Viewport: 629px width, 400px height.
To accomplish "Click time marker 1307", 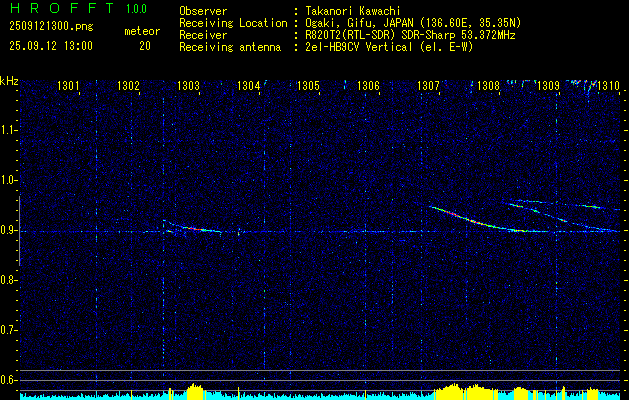I will 428,86.
